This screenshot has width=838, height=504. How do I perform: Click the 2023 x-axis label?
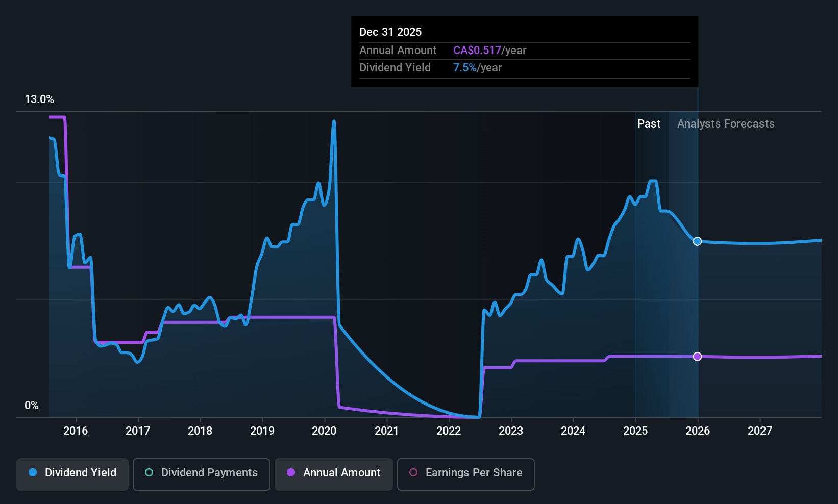511,431
